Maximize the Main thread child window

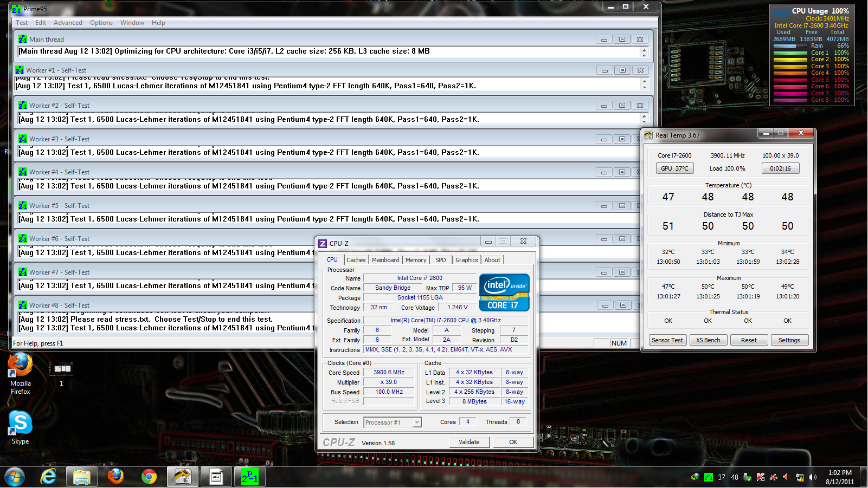[x=622, y=40]
